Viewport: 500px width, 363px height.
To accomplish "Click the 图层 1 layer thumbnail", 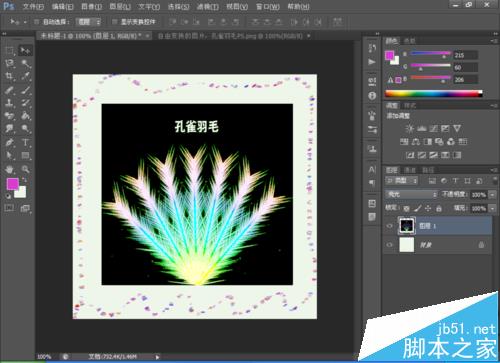I will point(407,226).
